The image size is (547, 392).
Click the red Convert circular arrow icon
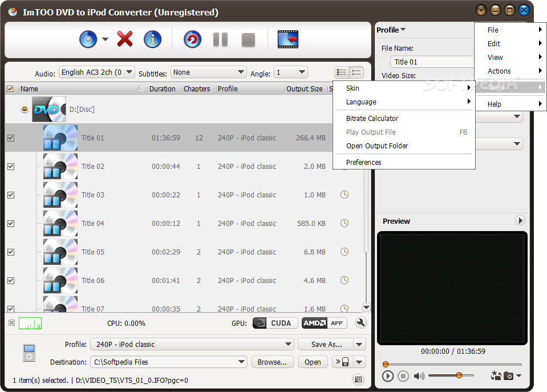[193, 39]
